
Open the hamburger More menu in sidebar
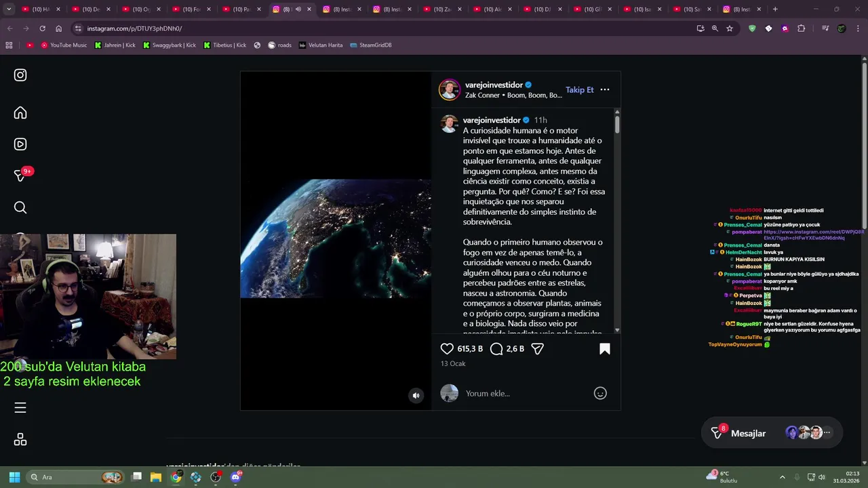20,407
